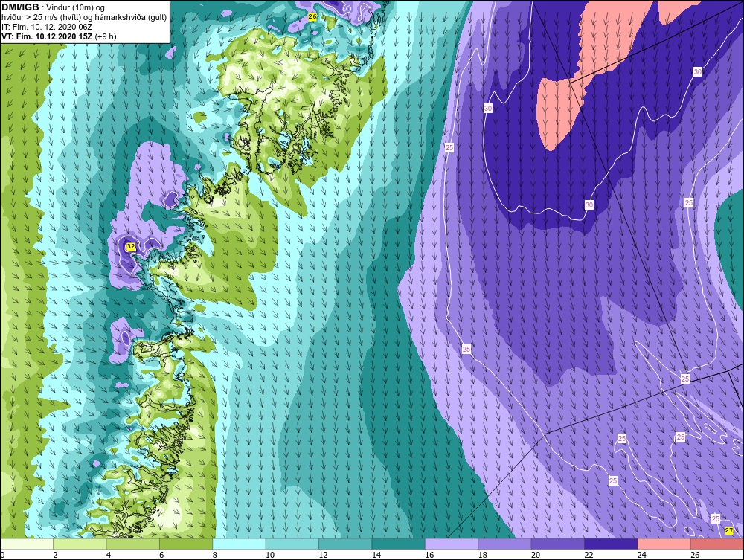Click the yellow 32 maximum gust label
Screen dimensions: 744x560
(130, 247)
